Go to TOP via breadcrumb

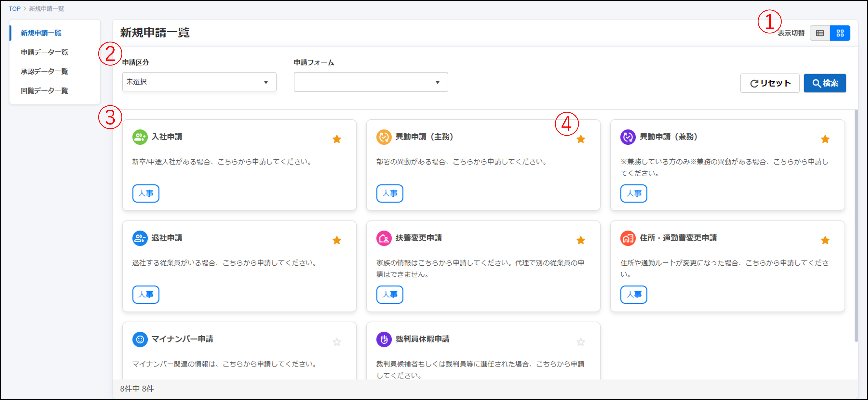tap(15, 9)
